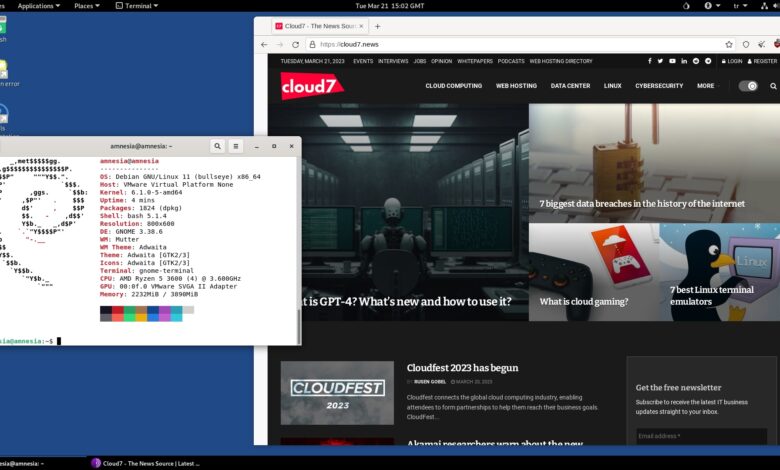Click newsletter Email address field
The image size is (780, 470).
[701, 436]
